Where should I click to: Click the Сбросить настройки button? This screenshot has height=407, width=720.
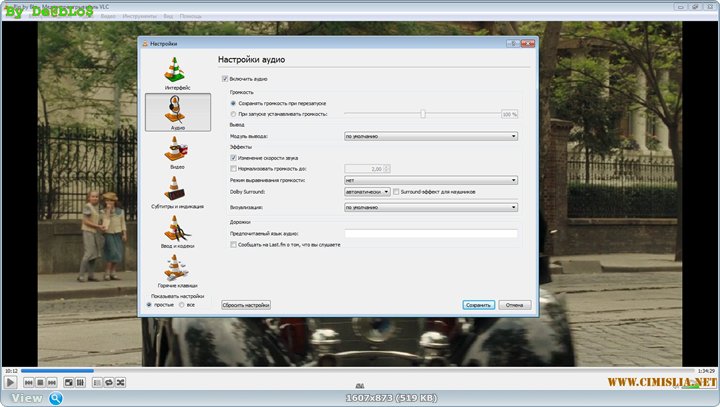pyautogui.click(x=246, y=304)
